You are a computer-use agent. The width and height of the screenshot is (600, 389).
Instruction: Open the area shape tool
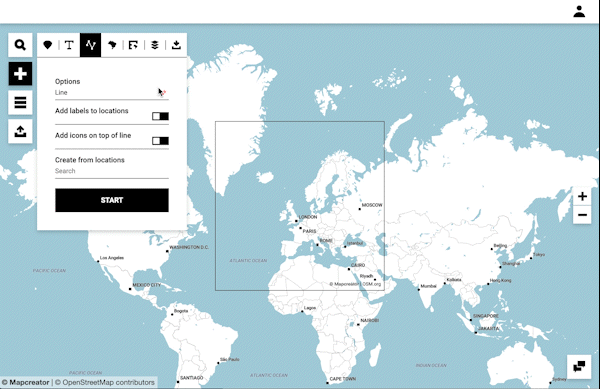click(x=112, y=45)
